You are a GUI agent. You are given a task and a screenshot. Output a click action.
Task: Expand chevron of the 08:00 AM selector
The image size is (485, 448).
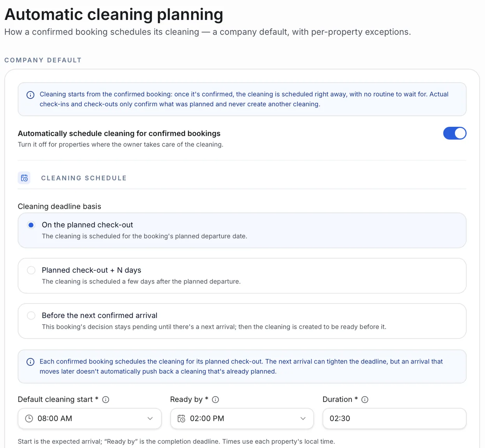(x=150, y=418)
